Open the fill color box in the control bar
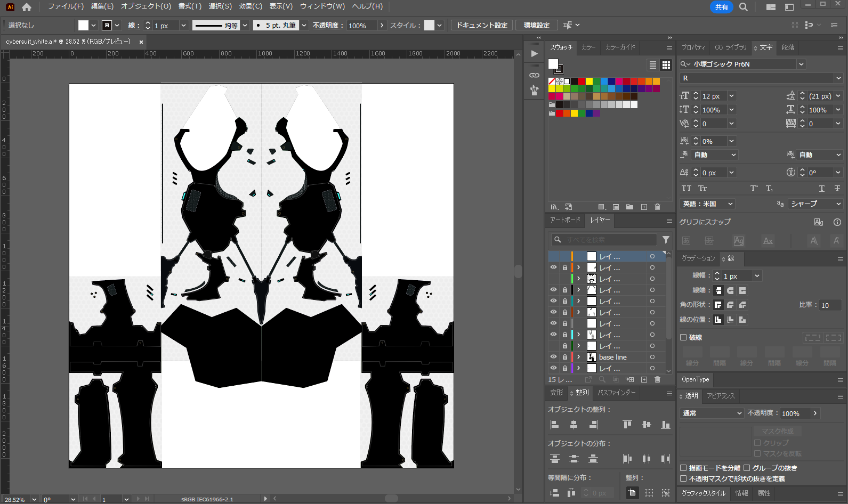This screenshot has width=848, height=504. click(x=83, y=26)
